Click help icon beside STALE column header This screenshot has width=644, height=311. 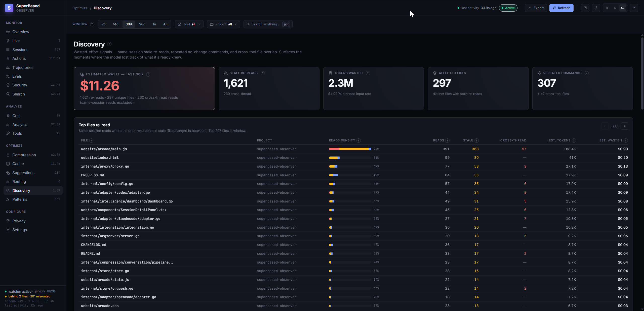[477, 140]
